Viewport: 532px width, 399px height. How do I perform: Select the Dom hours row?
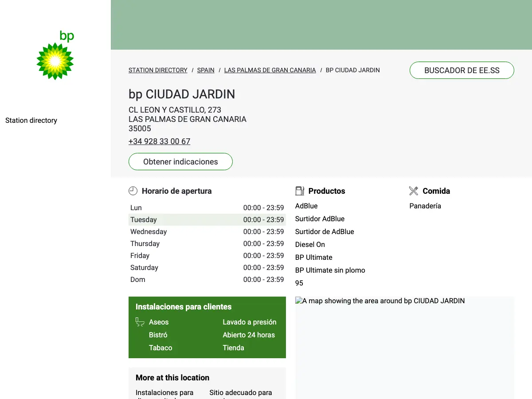coord(207,279)
